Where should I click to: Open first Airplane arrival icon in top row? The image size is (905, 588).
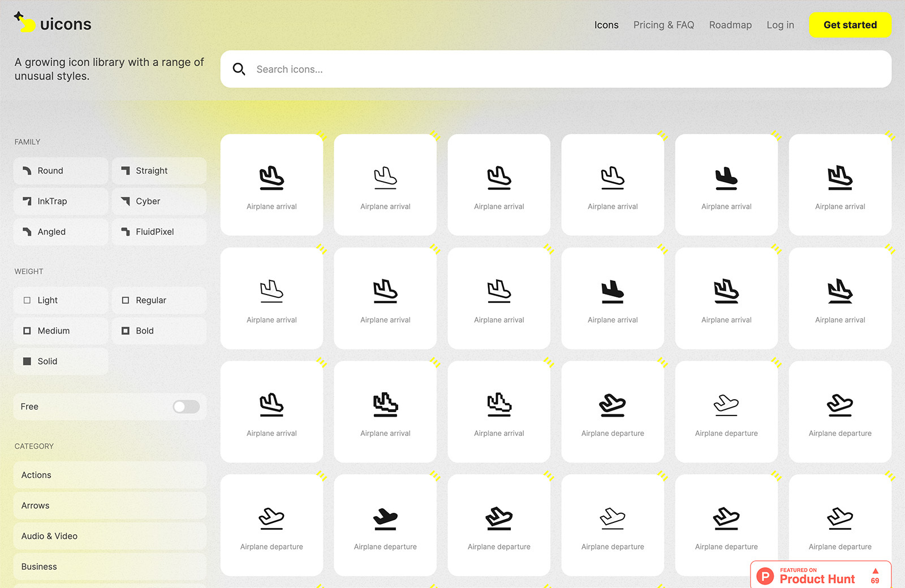pyautogui.click(x=271, y=185)
